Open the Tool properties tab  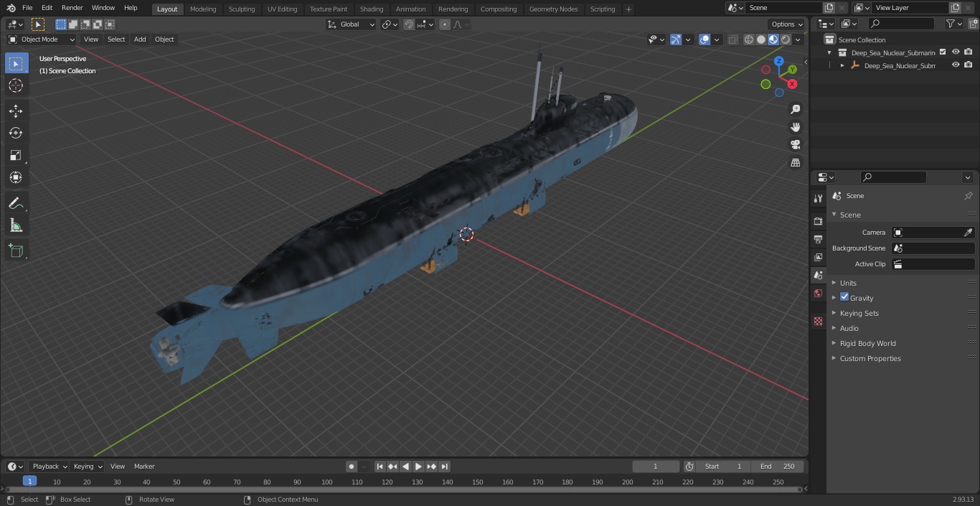point(818,199)
